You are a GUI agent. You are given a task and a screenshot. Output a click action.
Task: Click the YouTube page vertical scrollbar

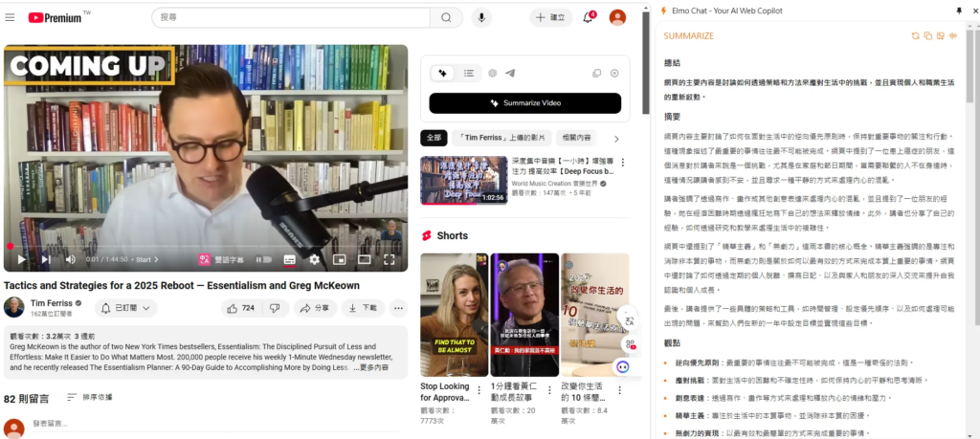coord(646,62)
